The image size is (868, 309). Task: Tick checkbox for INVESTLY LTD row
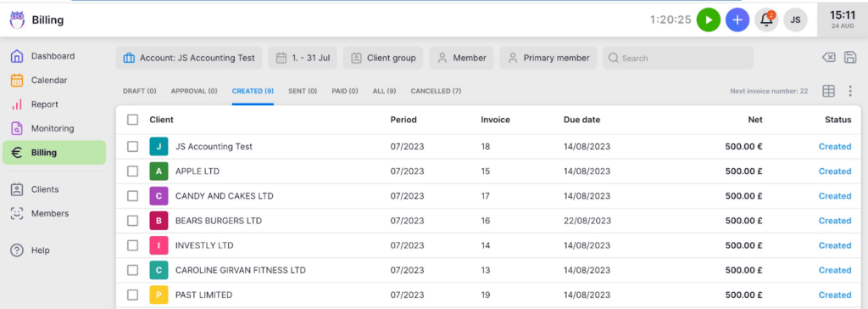pos(132,245)
